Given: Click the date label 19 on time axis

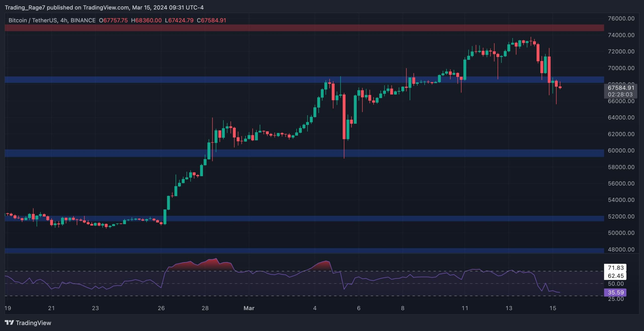Looking at the screenshot, I should pyautogui.click(x=8, y=308).
